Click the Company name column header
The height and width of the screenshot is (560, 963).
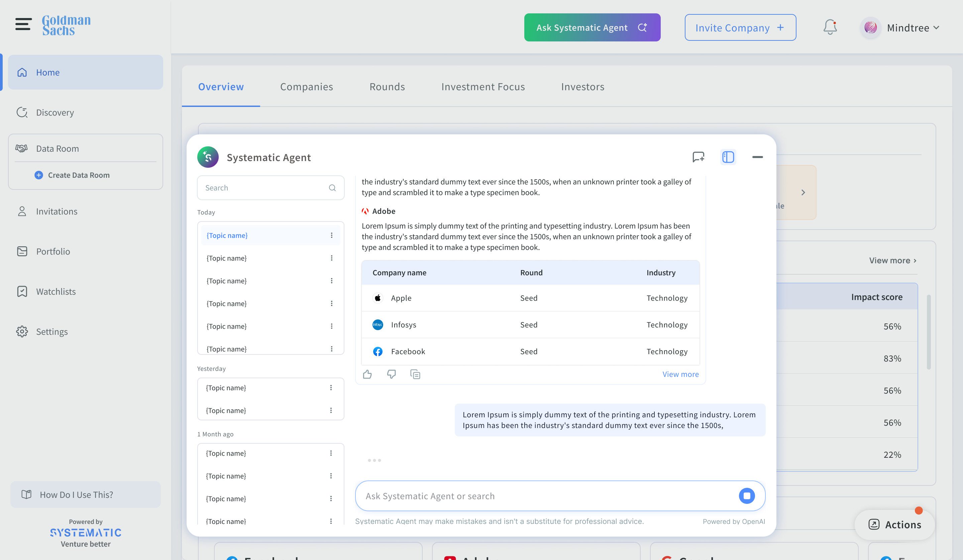399,272
